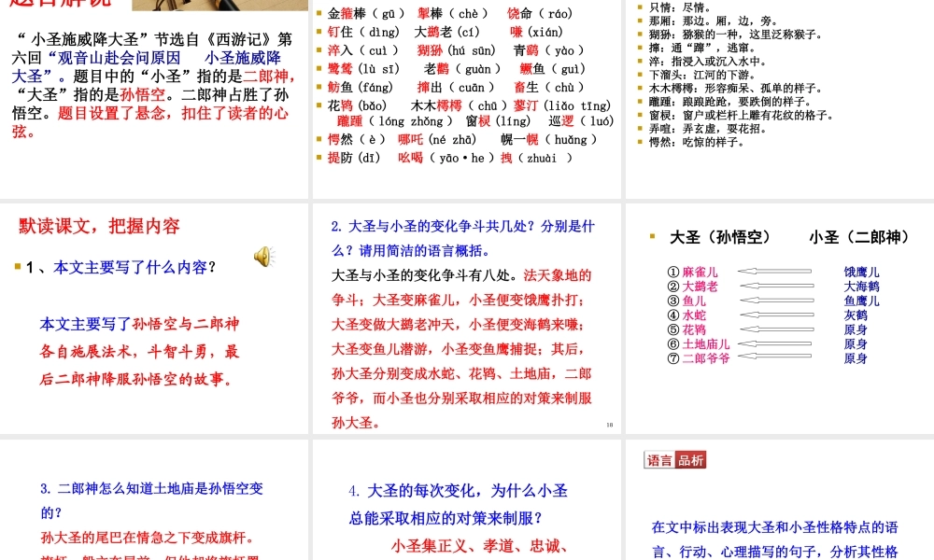Select the arrow pointing from 饿鹰儿 to 麻雀儿

774,271
